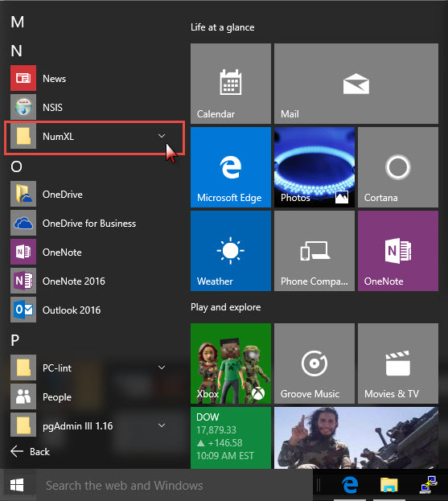448x501 pixels.
Task: Open the Photos tile
Action: pos(314,167)
